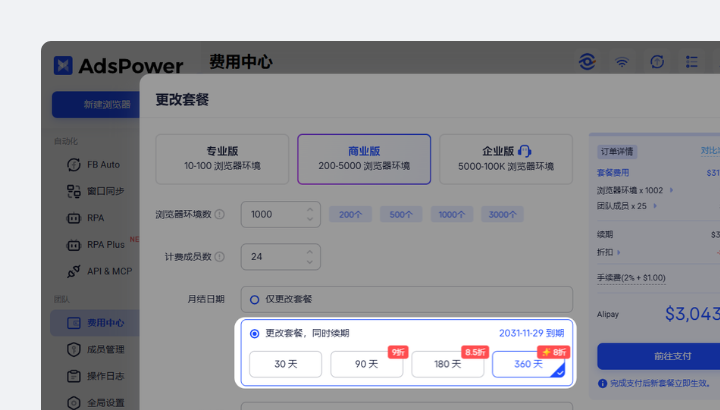Image resolution: width=720 pixels, height=410 pixels.
Task: Click the AdsPower logo icon
Action: pyautogui.click(x=63, y=65)
